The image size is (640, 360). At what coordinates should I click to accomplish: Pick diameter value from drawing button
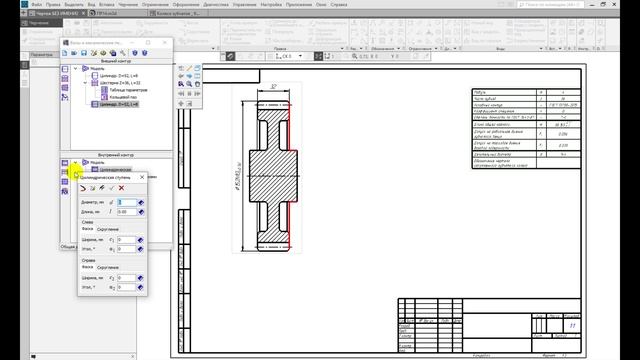[x=141, y=202]
